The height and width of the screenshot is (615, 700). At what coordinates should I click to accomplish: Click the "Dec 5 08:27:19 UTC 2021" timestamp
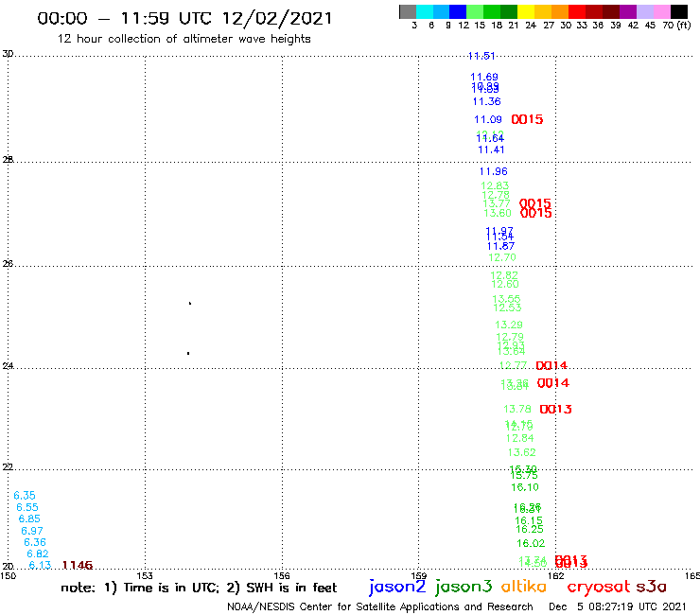point(618,606)
